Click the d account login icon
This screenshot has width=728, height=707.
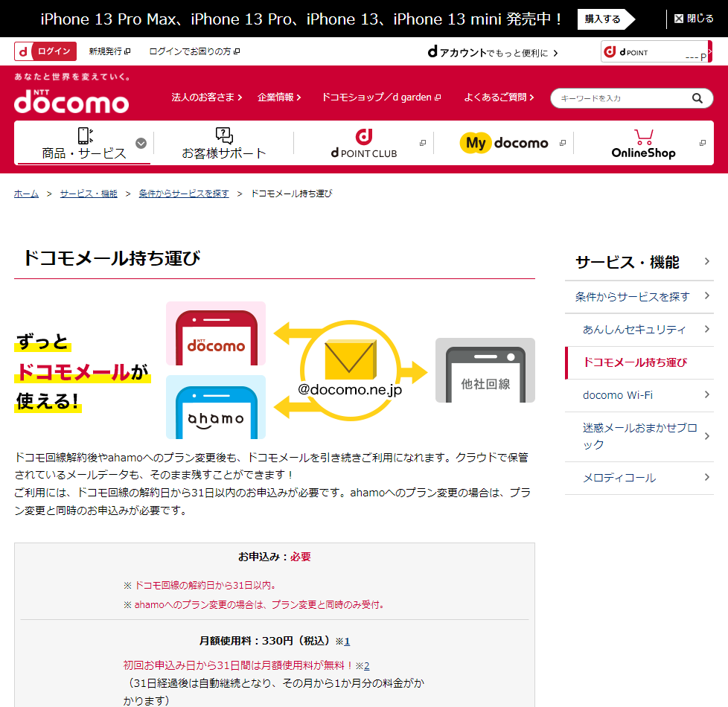(23, 51)
